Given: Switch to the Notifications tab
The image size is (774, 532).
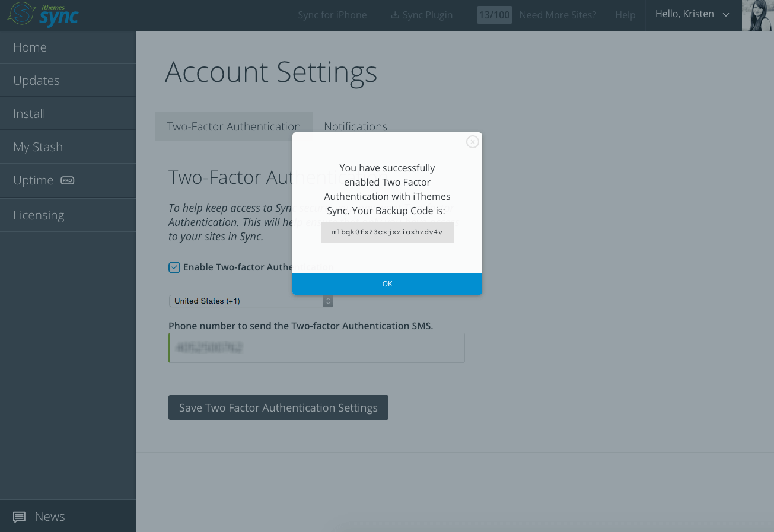Looking at the screenshot, I should tap(355, 126).
